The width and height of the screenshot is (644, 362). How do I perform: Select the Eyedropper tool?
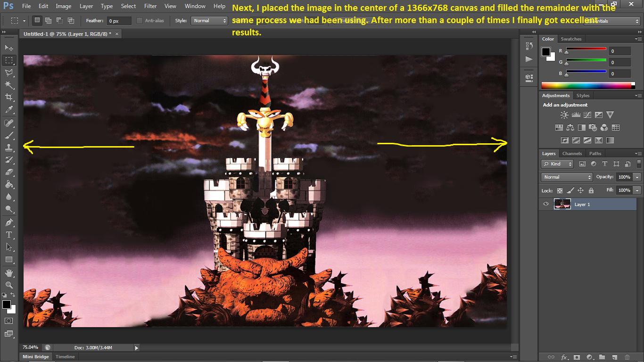[9, 110]
